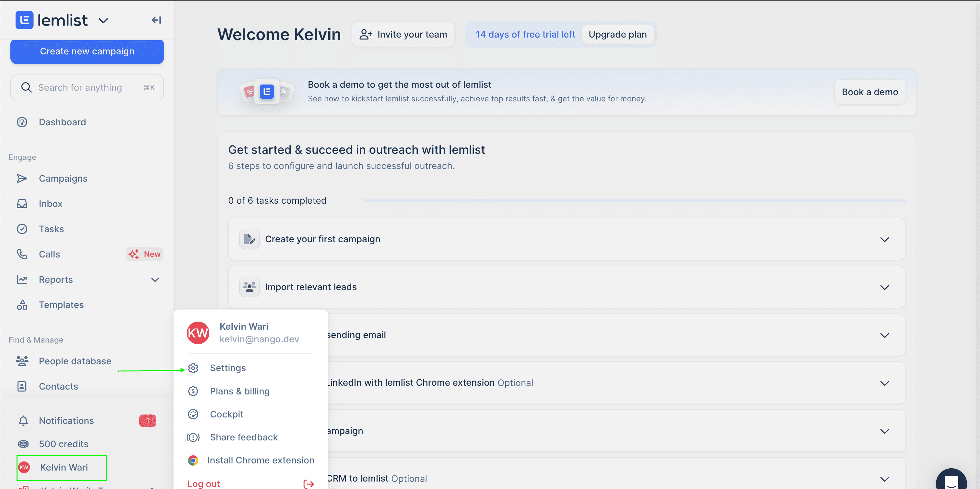
Task: Click the Settings gear icon
Action: click(193, 368)
